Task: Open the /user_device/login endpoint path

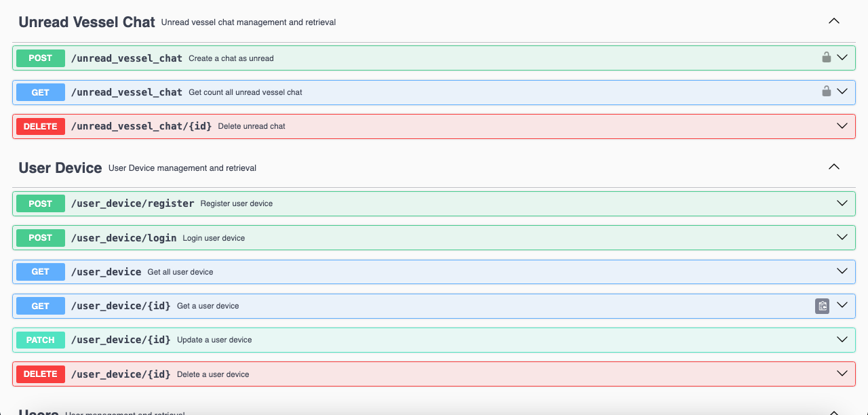Action: tap(123, 238)
